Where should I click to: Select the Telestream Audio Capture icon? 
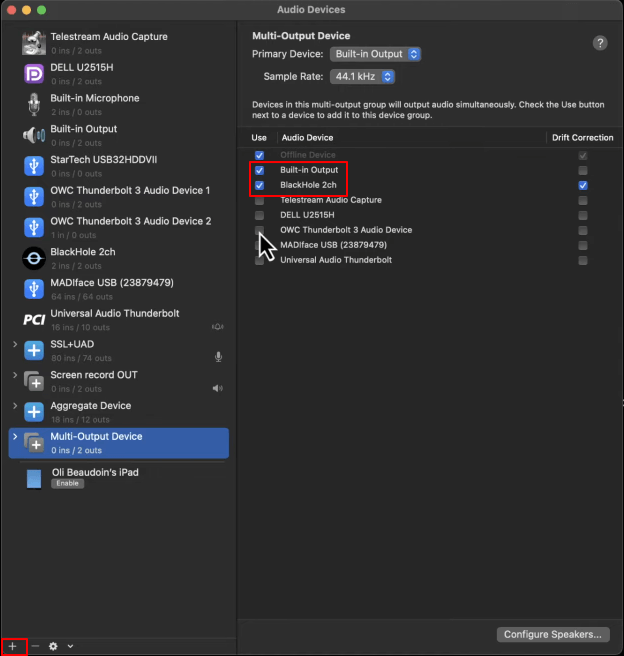point(34,42)
